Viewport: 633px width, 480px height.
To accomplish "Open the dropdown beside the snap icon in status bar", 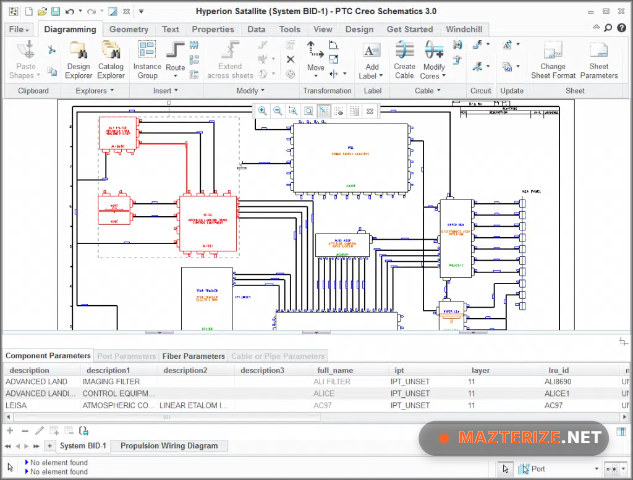I will tap(624, 469).
